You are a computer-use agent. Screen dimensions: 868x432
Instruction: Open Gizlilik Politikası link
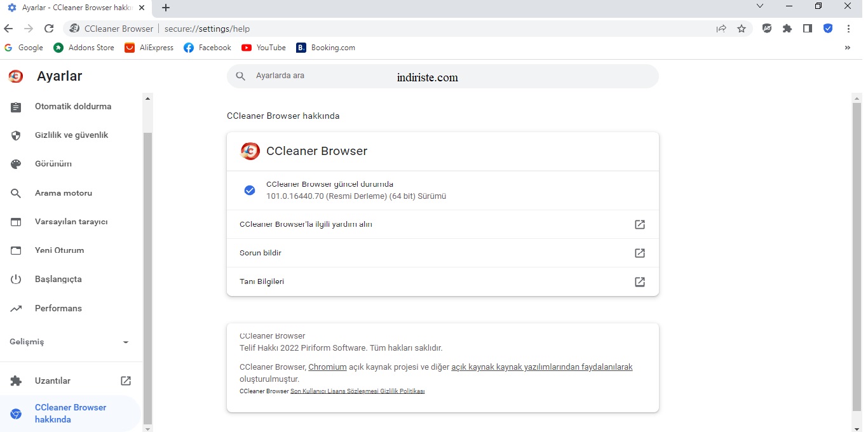[x=403, y=391]
